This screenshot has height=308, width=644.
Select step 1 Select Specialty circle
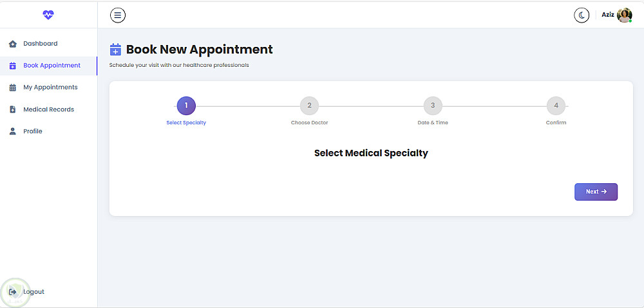pos(186,105)
